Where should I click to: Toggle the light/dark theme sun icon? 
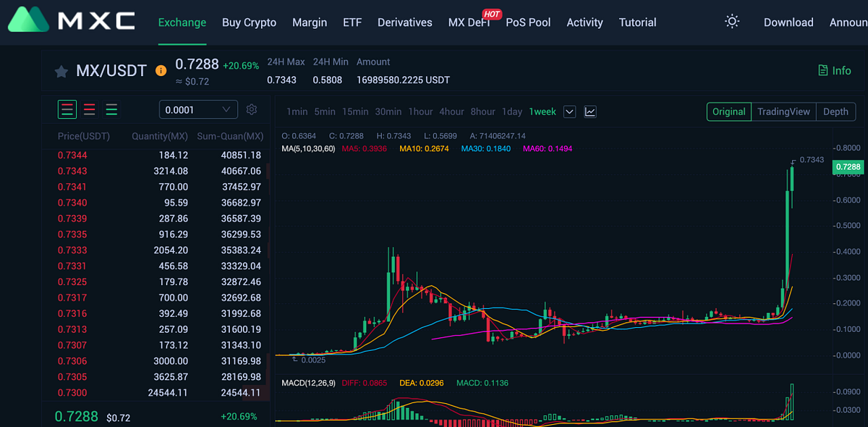pyautogui.click(x=732, y=22)
